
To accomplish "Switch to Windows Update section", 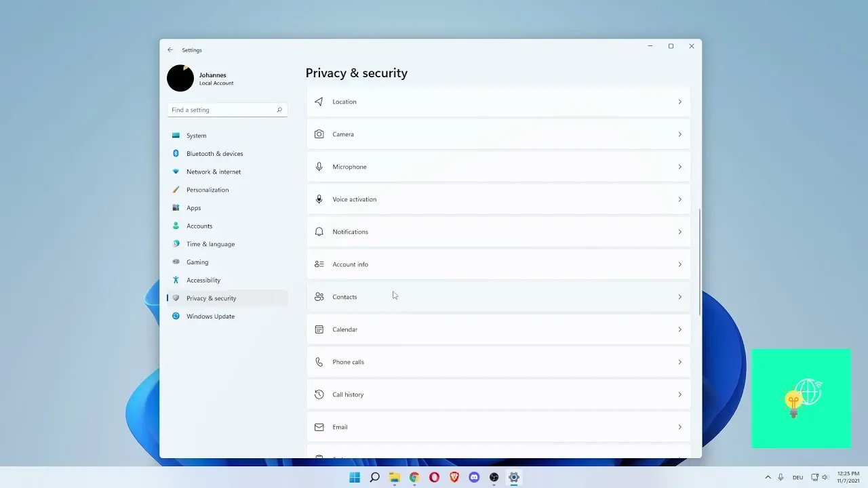I will (x=210, y=317).
